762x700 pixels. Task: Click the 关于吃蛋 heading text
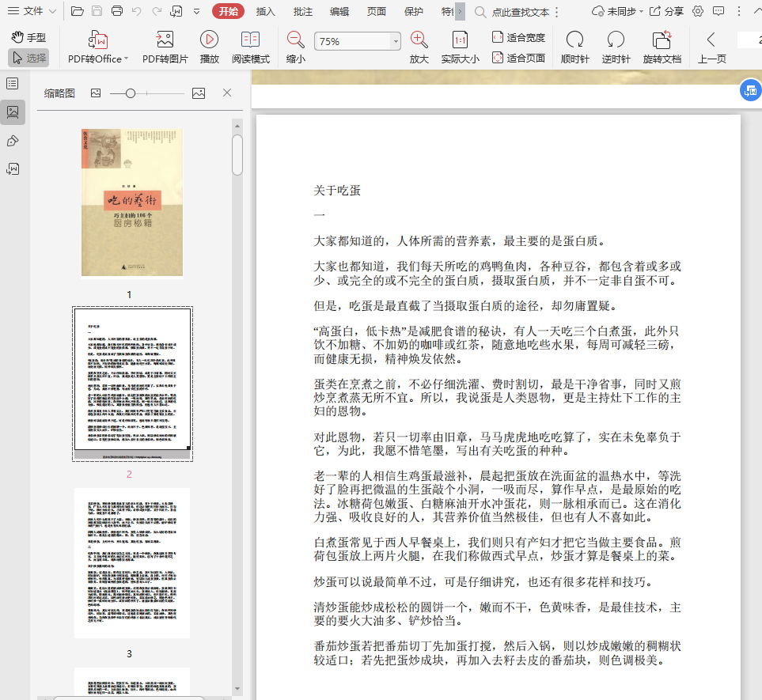click(337, 191)
